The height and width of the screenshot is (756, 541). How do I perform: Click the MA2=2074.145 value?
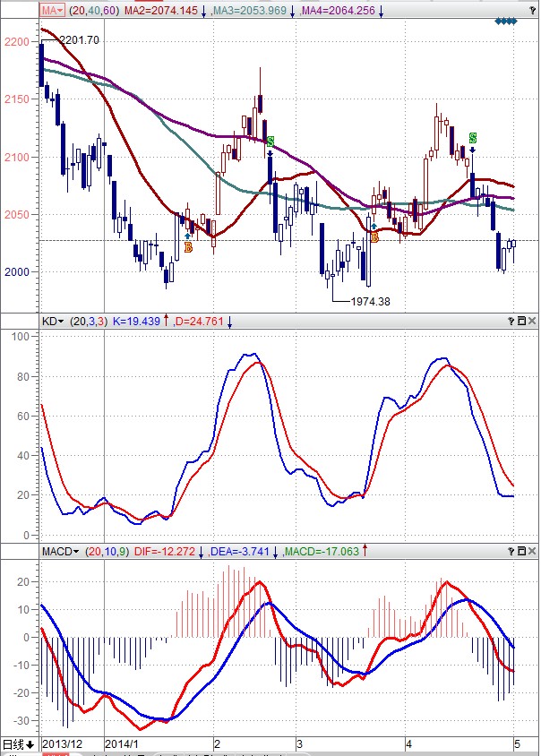pos(161,10)
